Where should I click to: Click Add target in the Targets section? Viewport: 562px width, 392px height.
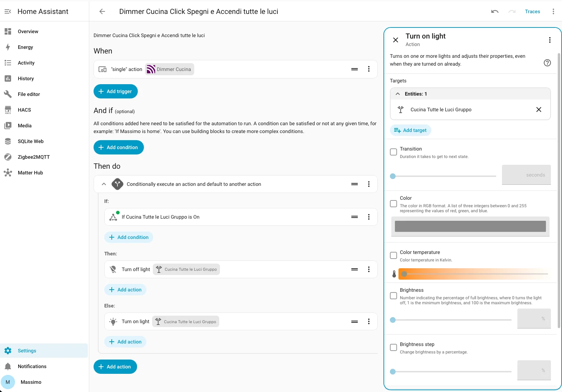411,130
